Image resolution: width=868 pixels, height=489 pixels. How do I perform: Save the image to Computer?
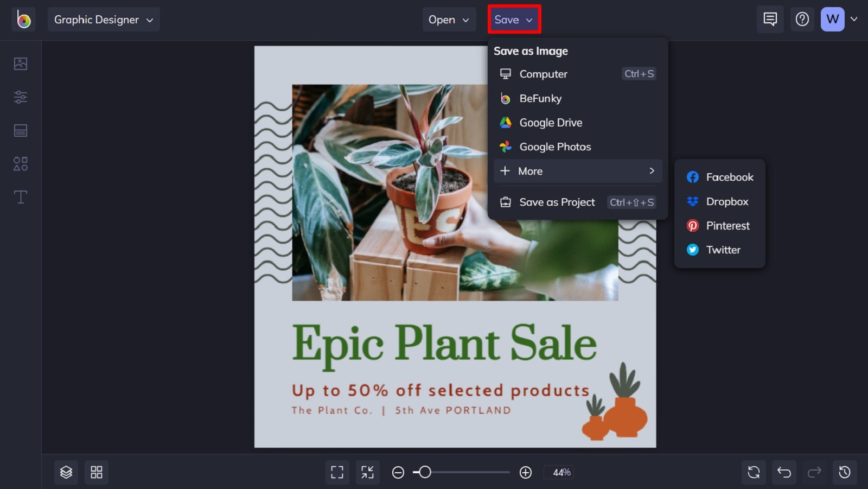[543, 74]
